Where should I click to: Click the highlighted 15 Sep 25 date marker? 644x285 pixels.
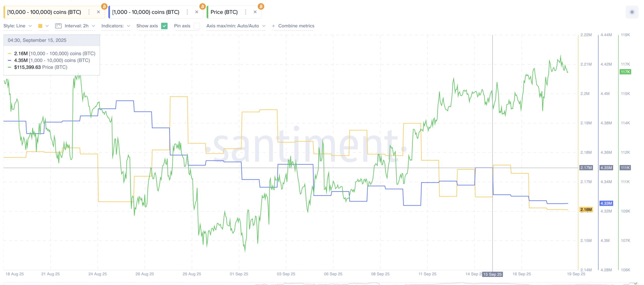point(493,274)
